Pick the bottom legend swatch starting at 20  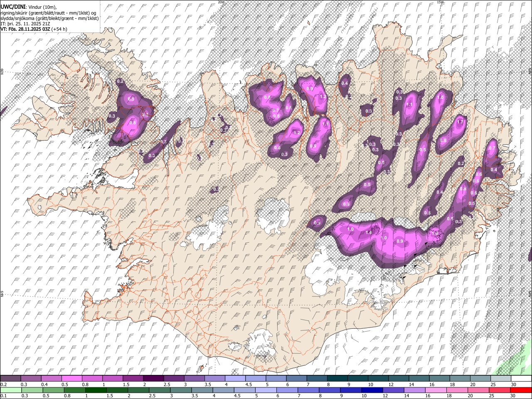pos(479,390)
